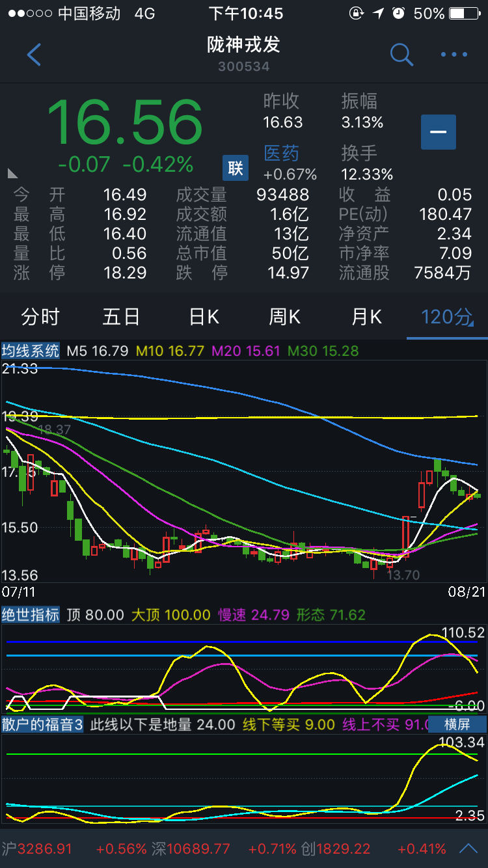Tap the M5 16.79 average label
The width and height of the screenshot is (488, 868).
click(x=97, y=351)
